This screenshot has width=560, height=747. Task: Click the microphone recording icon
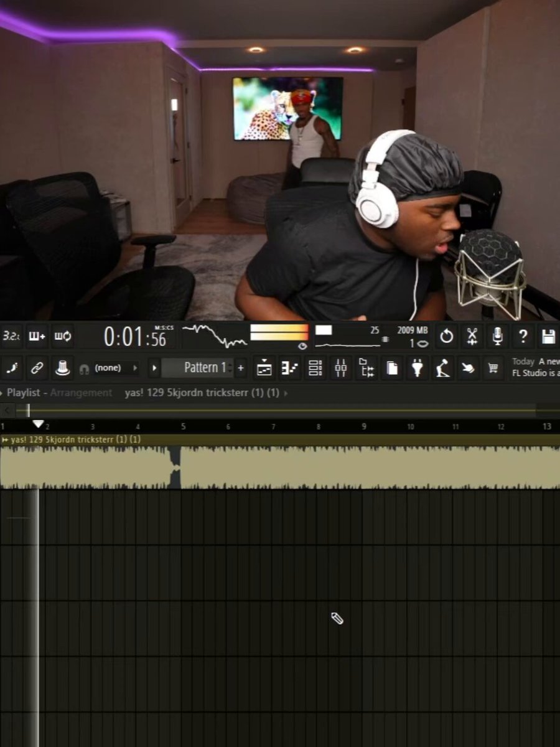coord(497,337)
